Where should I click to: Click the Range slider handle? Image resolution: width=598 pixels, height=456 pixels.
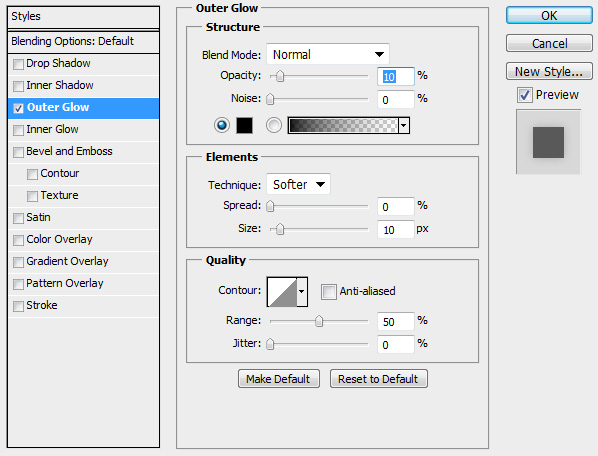point(319,321)
